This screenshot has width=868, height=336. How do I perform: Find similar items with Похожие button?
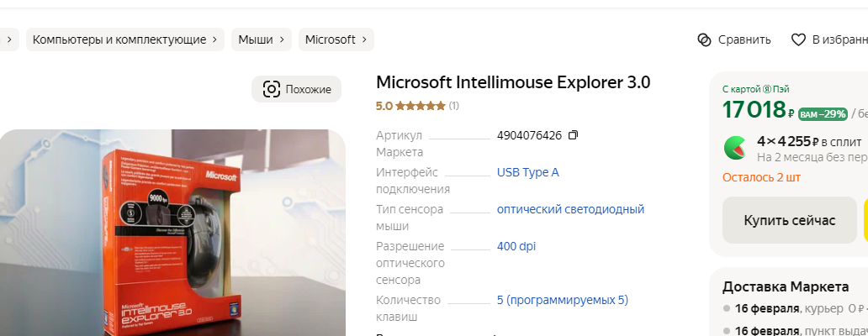(297, 89)
